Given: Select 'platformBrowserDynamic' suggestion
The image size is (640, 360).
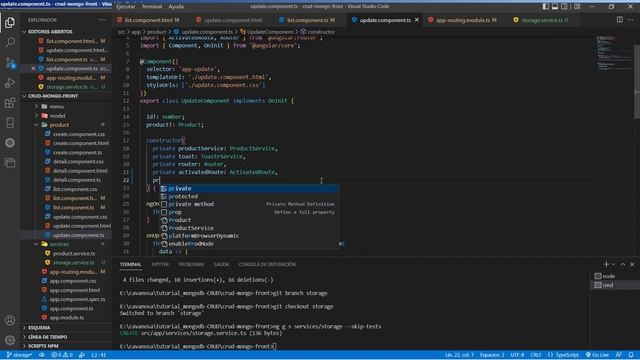Looking at the screenshot, I should [x=249, y=236].
